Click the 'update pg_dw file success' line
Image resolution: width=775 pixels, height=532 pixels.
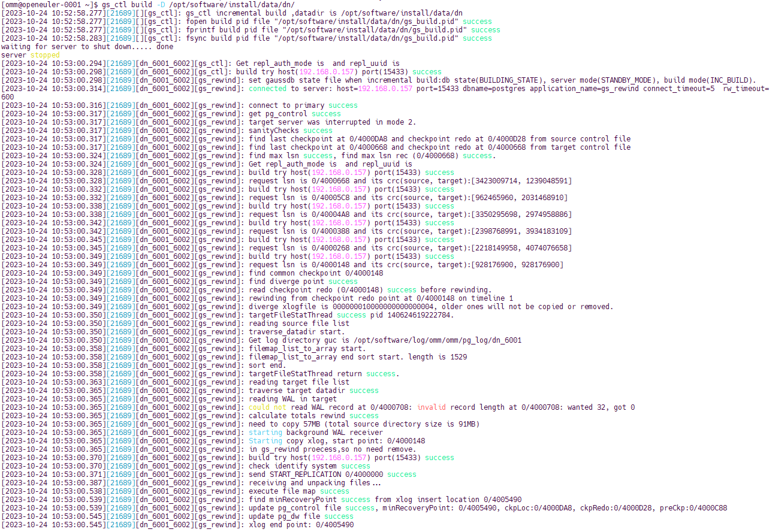pos(177,516)
